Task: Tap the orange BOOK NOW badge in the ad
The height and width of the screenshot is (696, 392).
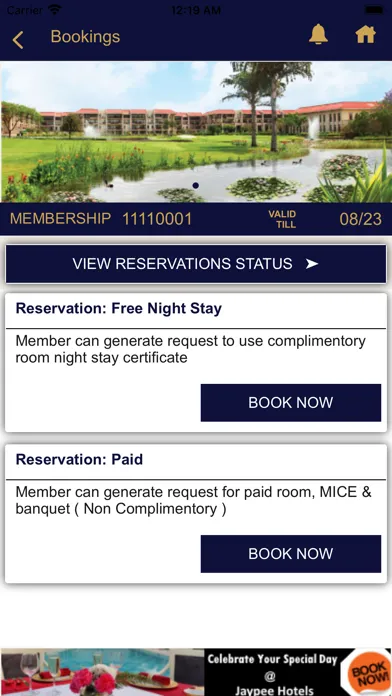Action: tap(368, 674)
